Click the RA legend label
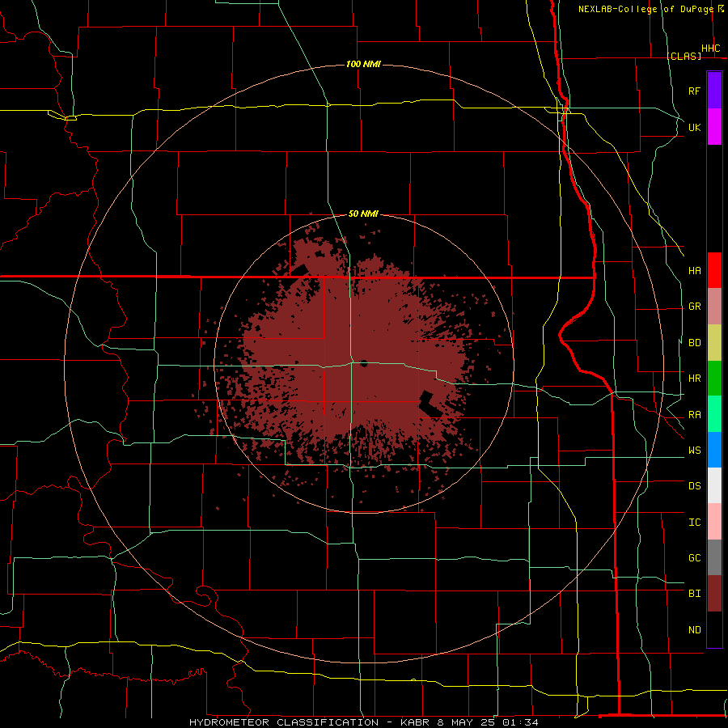This screenshot has width=728, height=728. (694, 415)
